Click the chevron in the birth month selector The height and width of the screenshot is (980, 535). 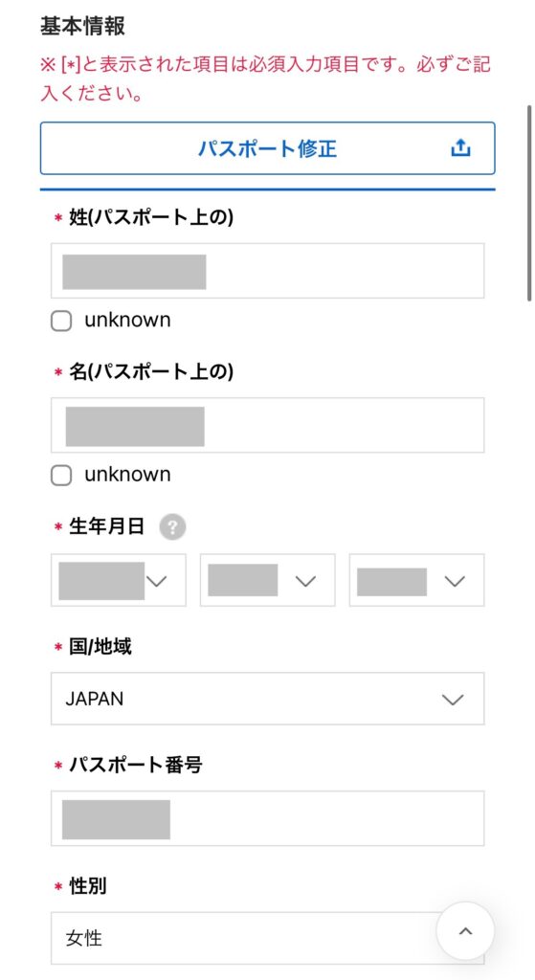coord(305,581)
